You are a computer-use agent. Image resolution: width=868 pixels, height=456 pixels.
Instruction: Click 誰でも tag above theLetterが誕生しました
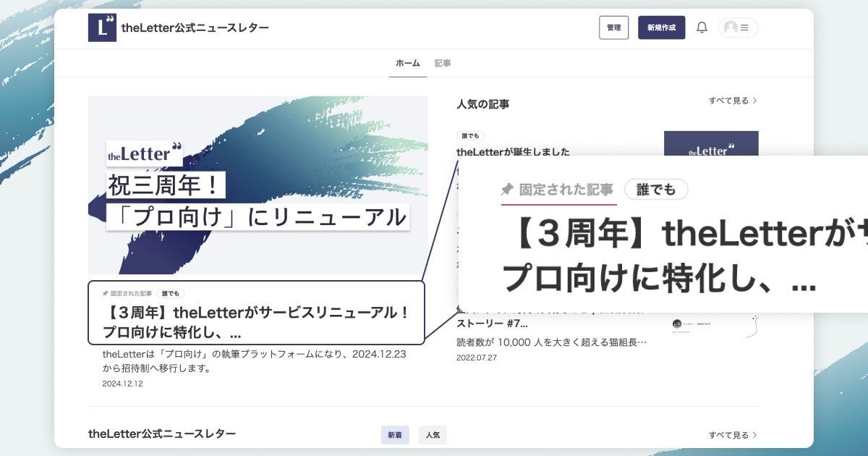[470, 135]
